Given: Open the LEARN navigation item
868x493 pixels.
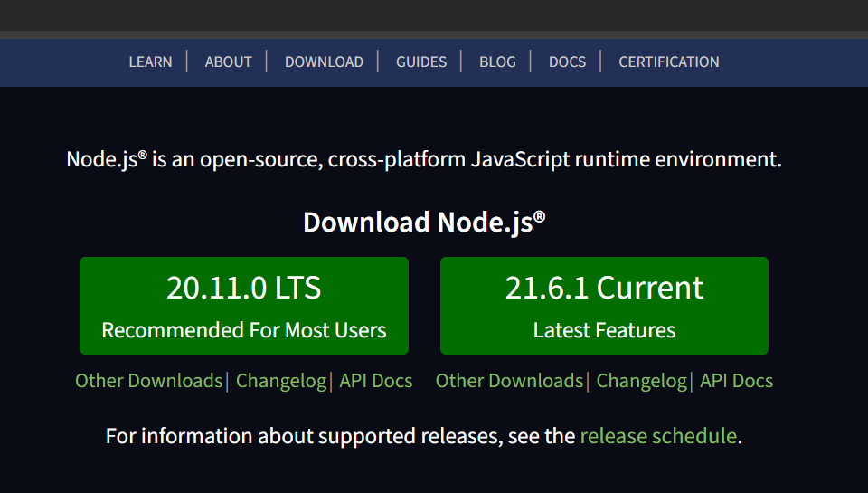Looking at the screenshot, I should tap(150, 62).
